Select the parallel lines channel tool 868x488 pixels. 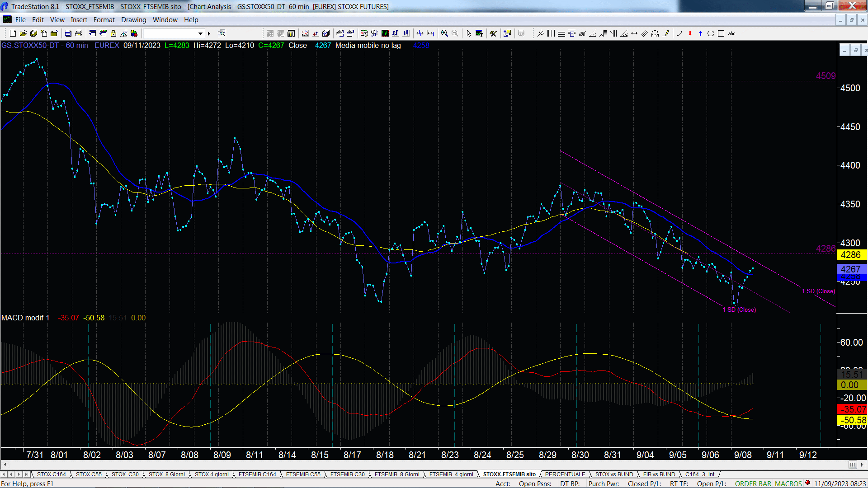(x=645, y=33)
